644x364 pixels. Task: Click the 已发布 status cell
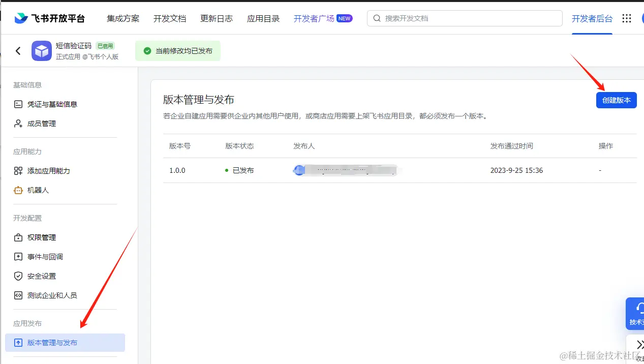pyautogui.click(x=239, y=170)
